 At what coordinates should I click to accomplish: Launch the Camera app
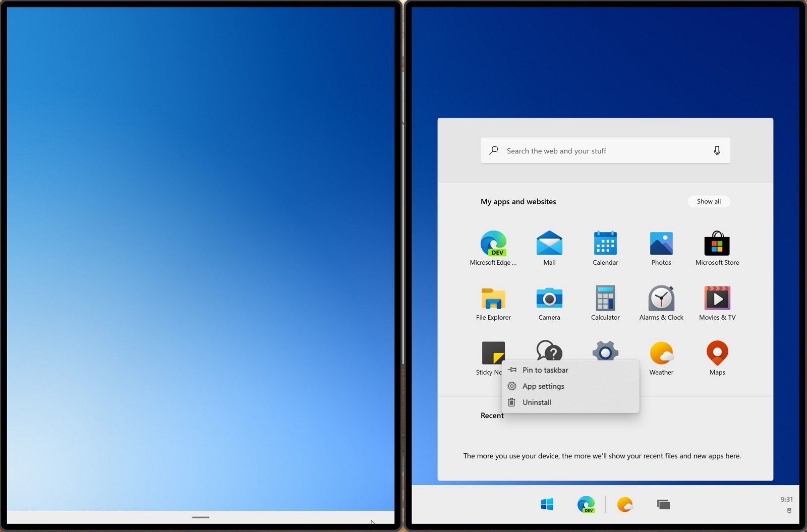coord(549,302)
